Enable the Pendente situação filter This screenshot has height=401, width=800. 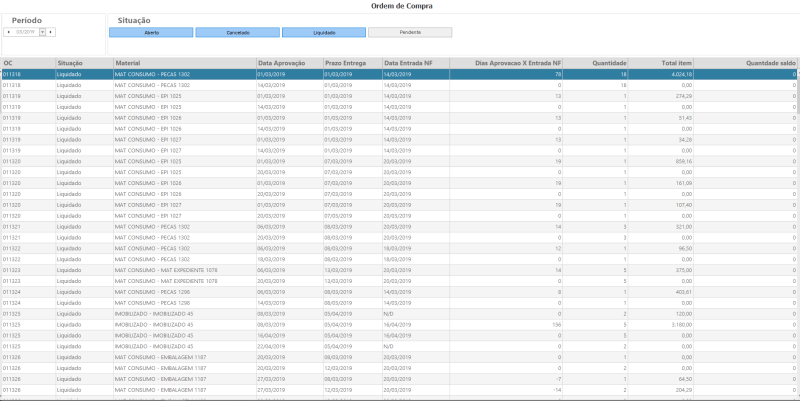pyautogui.click(x=410, y=33)
